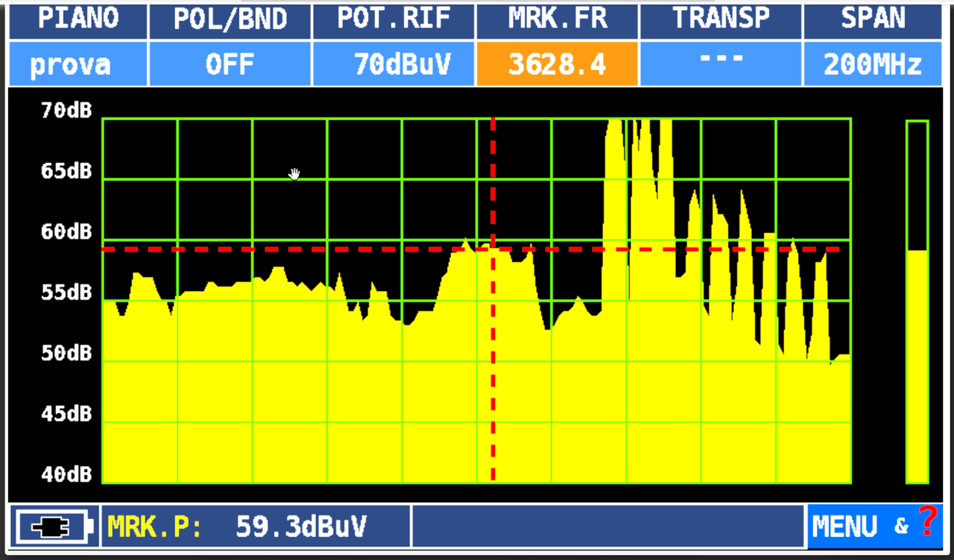Image resolution: width=954 pixels, height=560 pixels.
Task: Change the 70dBuV reference level
Action: pos(394,64)
